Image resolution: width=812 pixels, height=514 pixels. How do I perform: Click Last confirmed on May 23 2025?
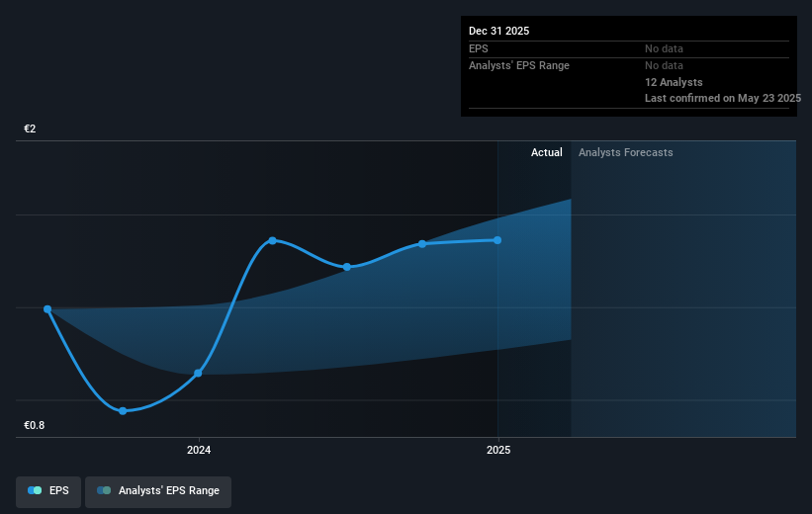coord(723,98)
